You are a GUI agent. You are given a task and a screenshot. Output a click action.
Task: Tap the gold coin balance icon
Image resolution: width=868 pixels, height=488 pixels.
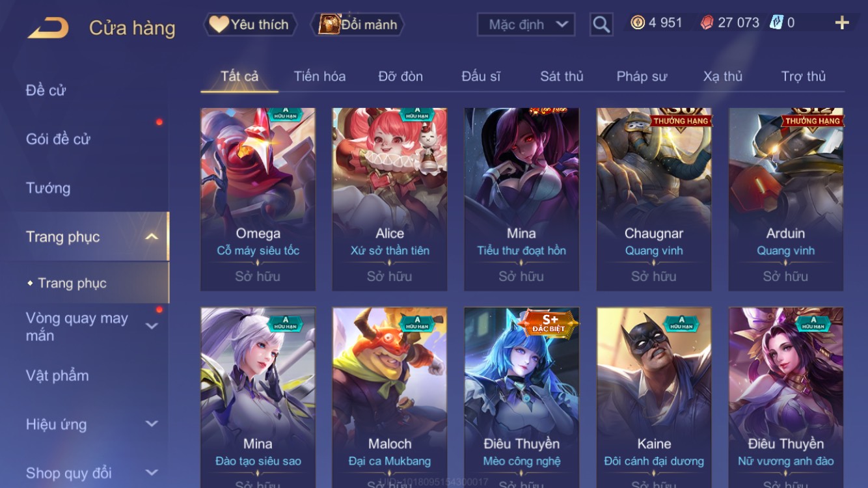638,23
